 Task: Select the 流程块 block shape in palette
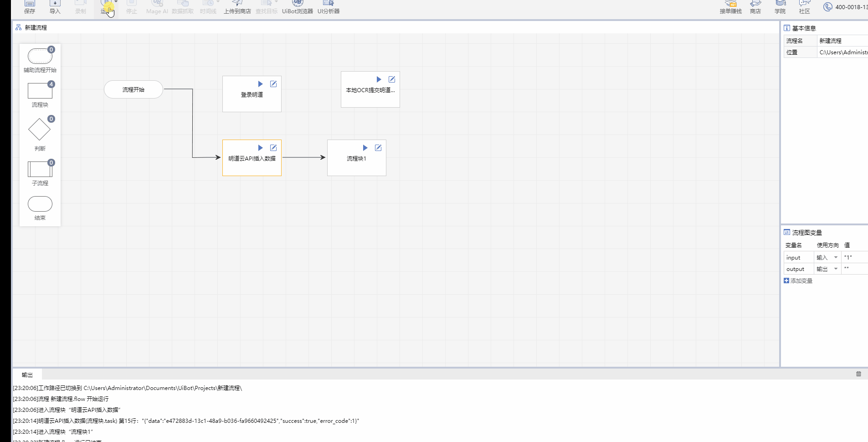[x=40, y=91]
